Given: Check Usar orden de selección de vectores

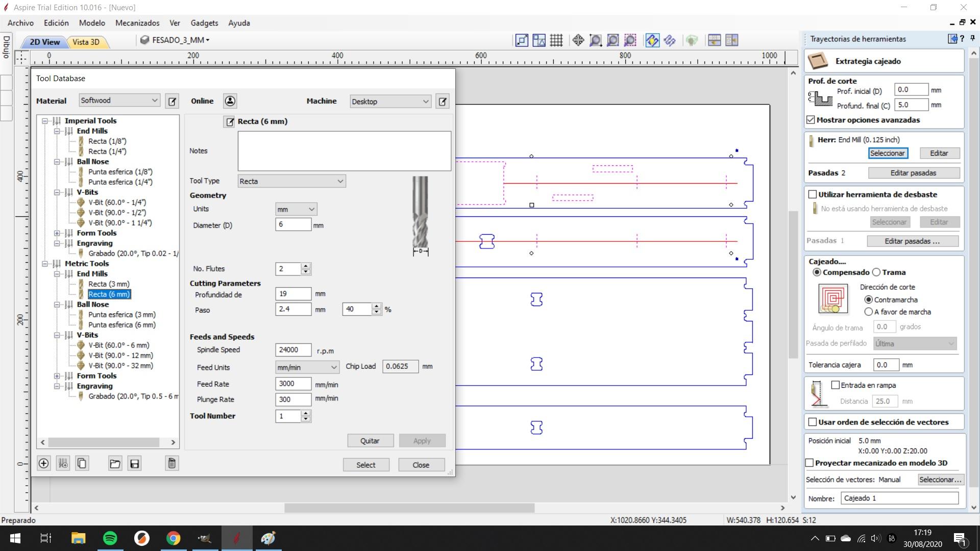Looking at the screenshot, I should coord(813,422).
